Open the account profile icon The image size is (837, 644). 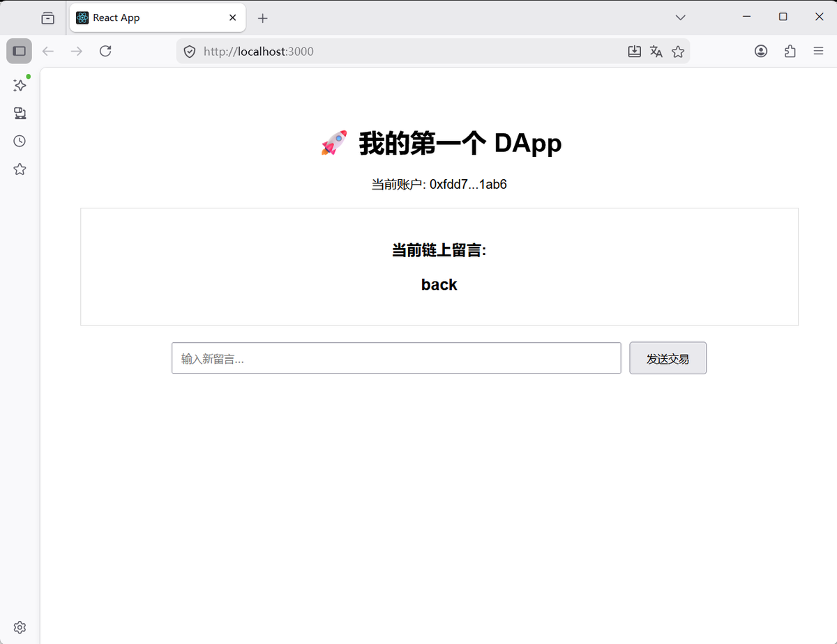pos(761,51)
